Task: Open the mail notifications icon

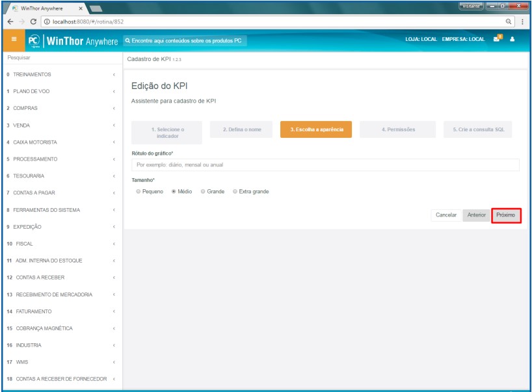Action: pyautogui.click(x=498, y=38)
